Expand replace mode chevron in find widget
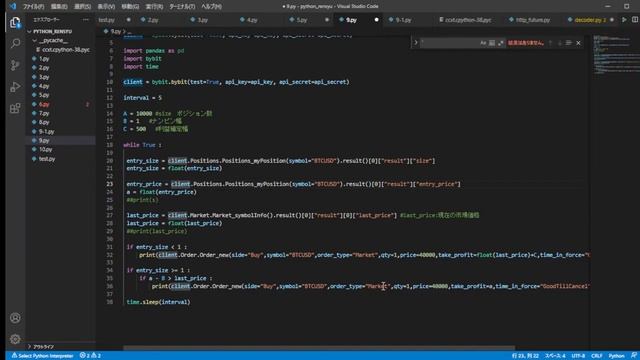640x360 pixels. coord(416,42)
